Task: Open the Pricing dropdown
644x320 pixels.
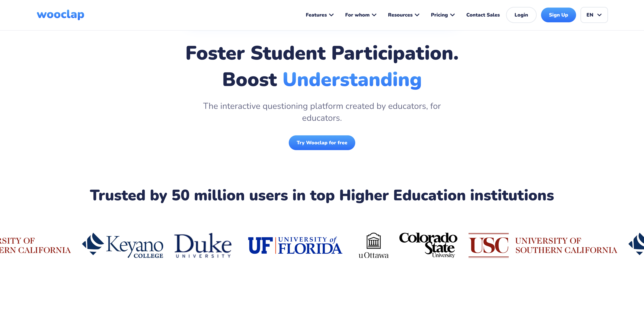Action: tap(443, 15)
